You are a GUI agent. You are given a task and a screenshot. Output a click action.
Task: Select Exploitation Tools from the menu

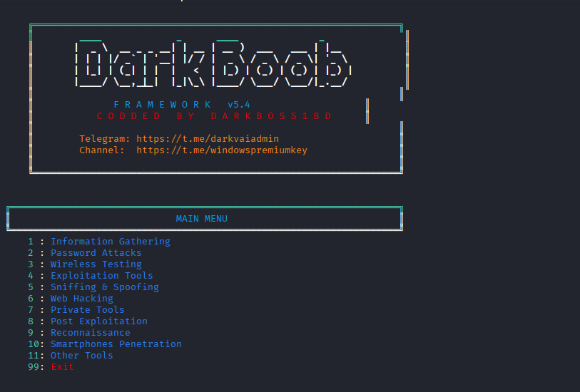[102, 276]
